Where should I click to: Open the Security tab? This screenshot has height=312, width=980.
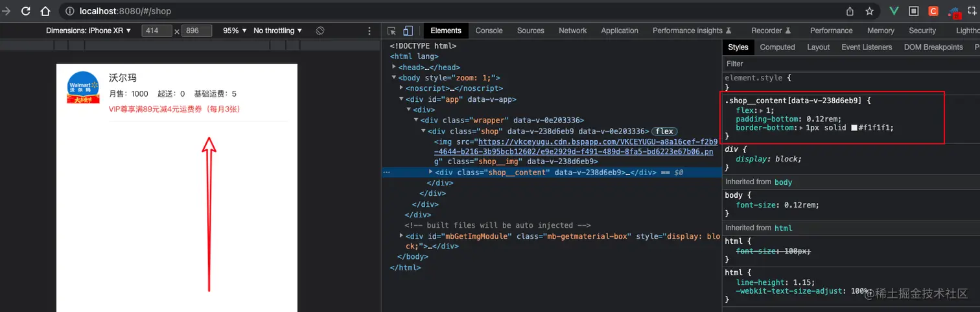[x=922, y=30]
